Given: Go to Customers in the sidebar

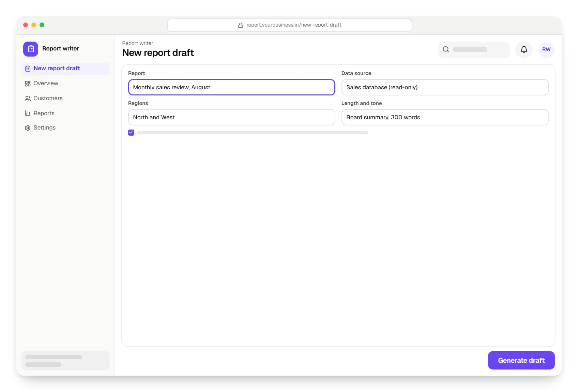Looking at the screenshot, I should (x=65, y=99).
